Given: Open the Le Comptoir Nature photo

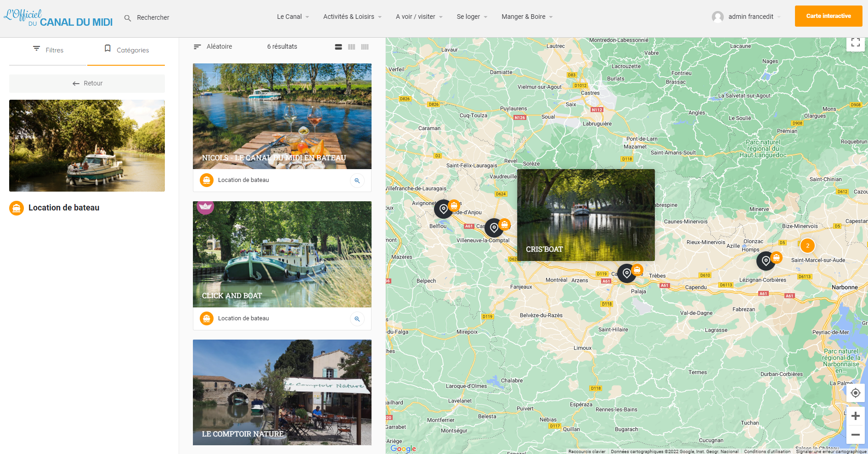Looking at the screenshot, I should [282, 392].
